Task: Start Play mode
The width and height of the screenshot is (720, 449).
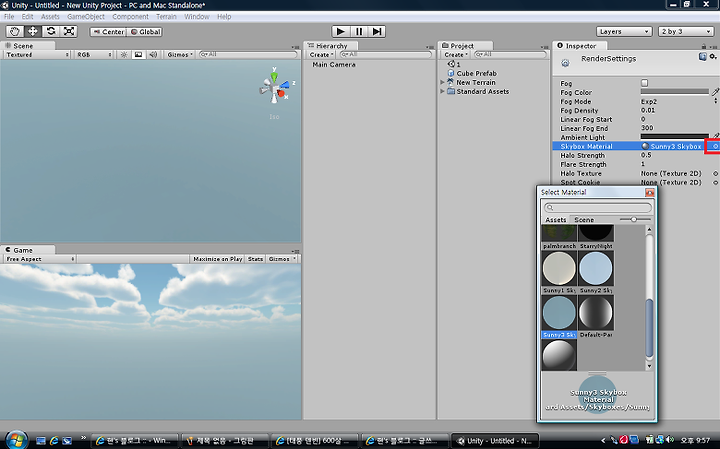Action: coord(341,31)
